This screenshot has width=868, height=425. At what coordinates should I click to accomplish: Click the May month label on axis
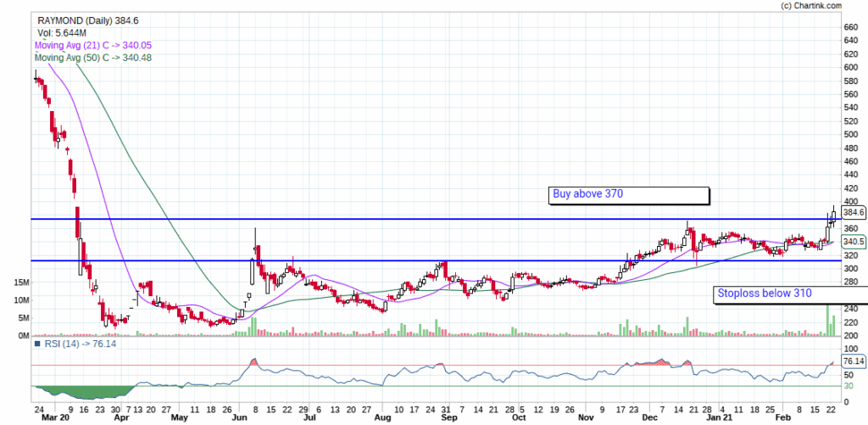point(180,418)
